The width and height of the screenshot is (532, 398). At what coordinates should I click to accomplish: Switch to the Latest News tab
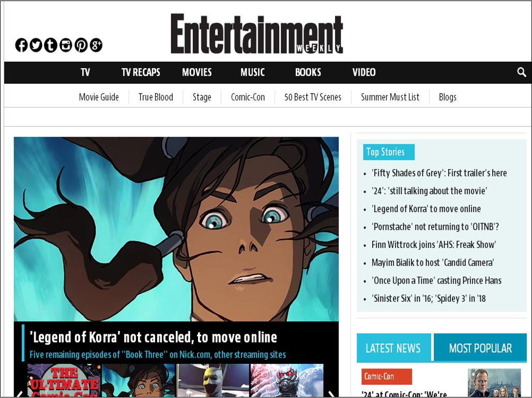(x=393, y=348)
